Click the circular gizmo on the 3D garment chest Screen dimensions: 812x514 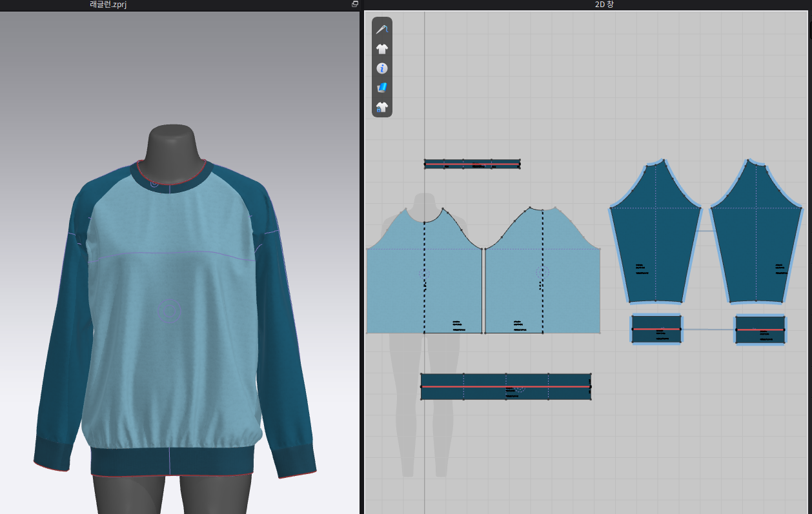coord(169,312)
